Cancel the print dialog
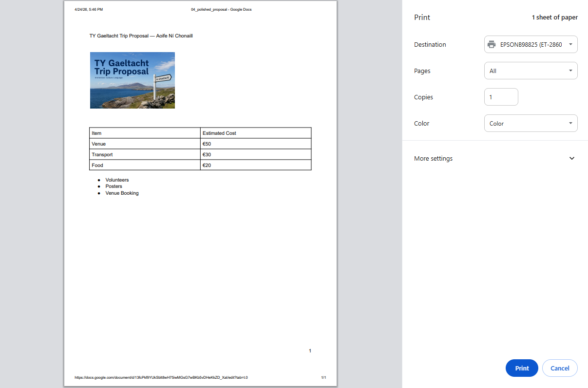The width and height of the screenshot is (588, 388). [560, 368]
